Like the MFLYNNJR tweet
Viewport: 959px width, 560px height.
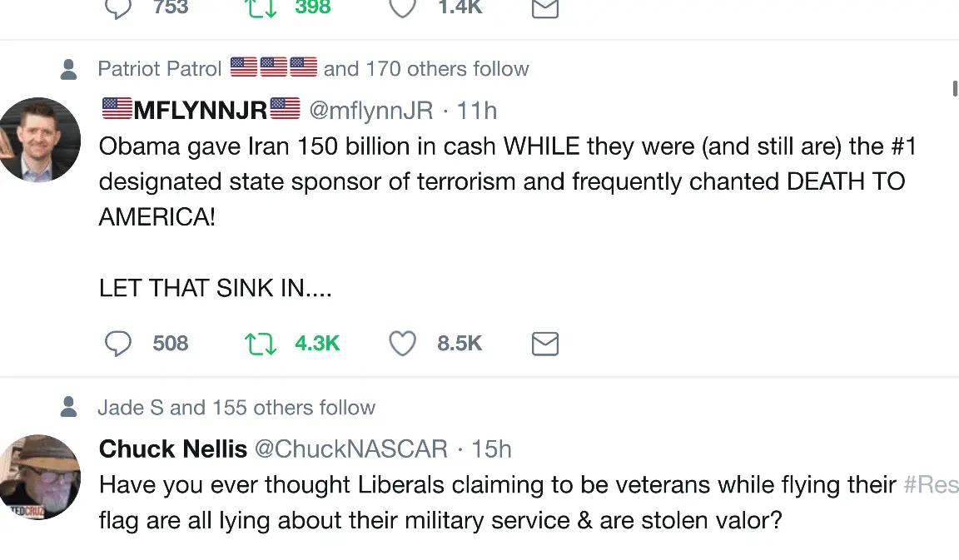pyautogui.click(x=403, y=344)
